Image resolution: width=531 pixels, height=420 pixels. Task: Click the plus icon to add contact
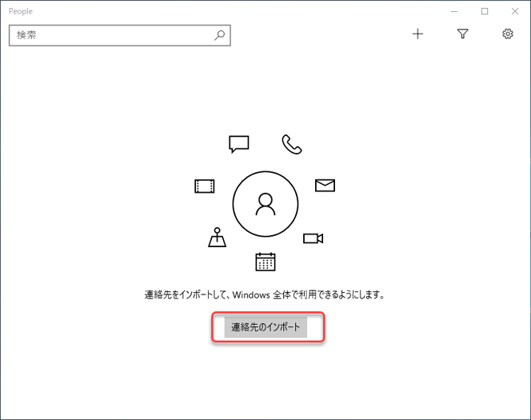[417, 34]
